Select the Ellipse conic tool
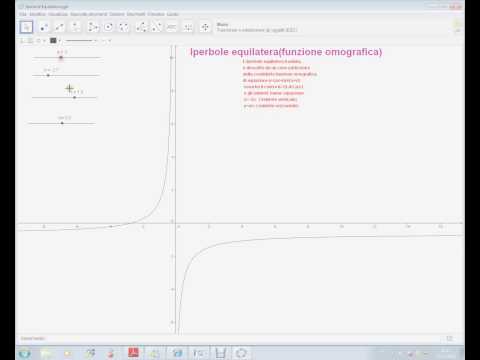Screen dimensions: 480x360 tap(124, 27)
